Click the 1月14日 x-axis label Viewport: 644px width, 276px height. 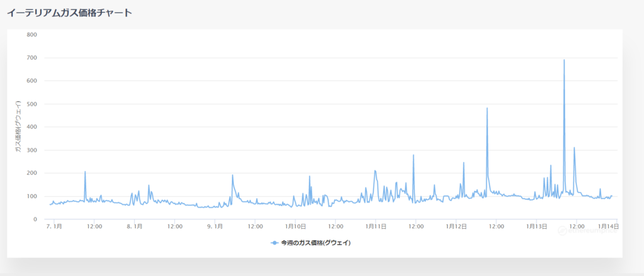pyautogui.click(x=608, y=226)
